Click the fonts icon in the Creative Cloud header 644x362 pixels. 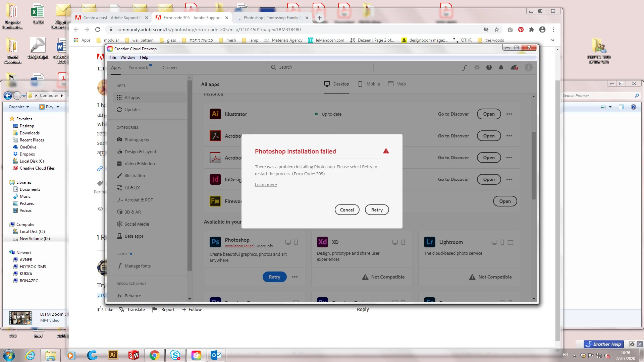click(464, 68)
